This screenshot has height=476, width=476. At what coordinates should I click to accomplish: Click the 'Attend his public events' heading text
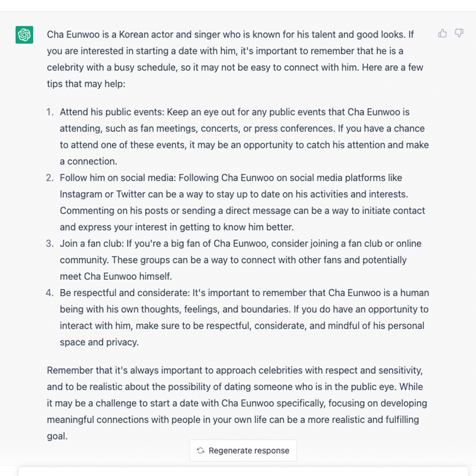(x=112, y=112)
